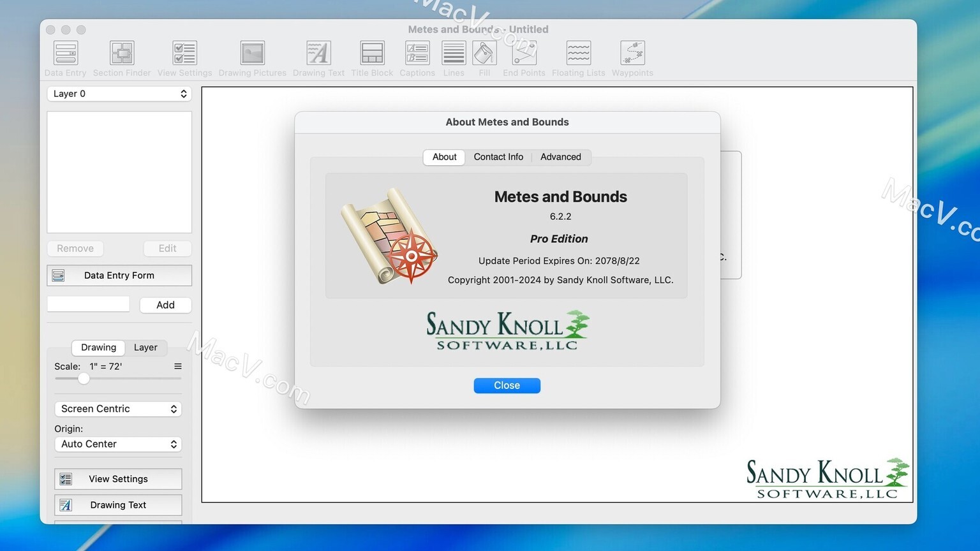Image resolution: width=980 pixels, height=551 pixels.
Task: Select the Drawing Text toolbar icon
Action: (318, 53)
